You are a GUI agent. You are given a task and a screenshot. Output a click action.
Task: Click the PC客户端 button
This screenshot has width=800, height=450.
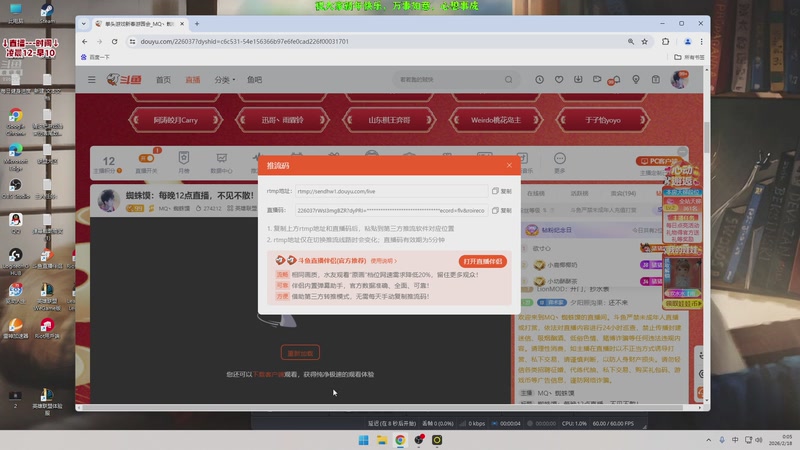click(x=660, y=161)
